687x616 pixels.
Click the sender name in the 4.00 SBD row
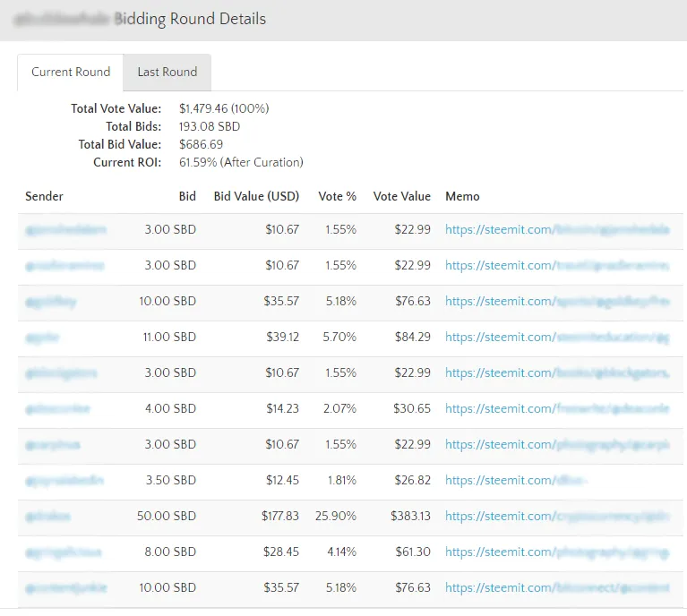[57, 409]
